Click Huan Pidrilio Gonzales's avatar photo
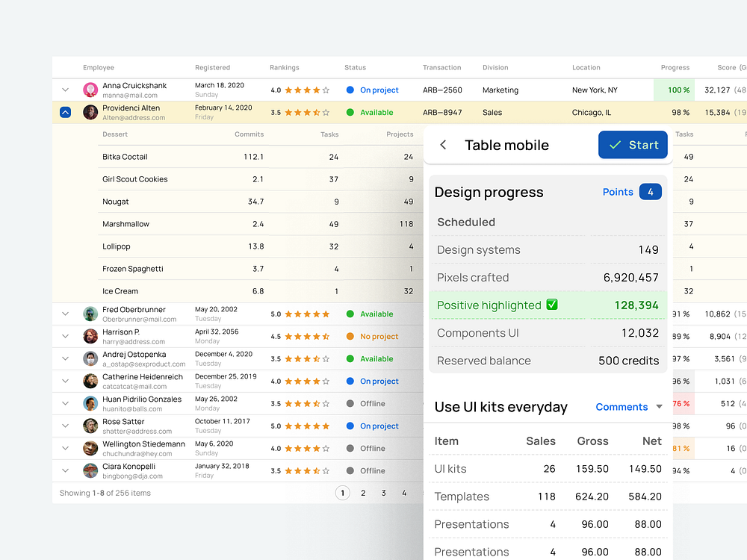 coord(90,403)
